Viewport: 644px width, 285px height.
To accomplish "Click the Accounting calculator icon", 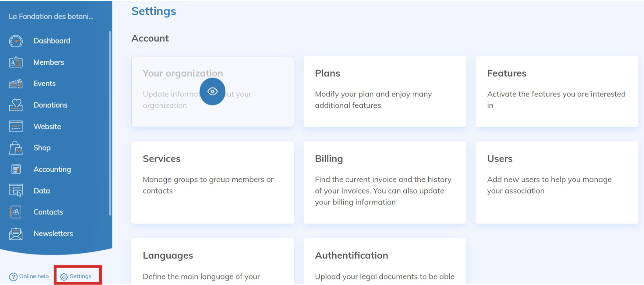I will coord(16,169).
